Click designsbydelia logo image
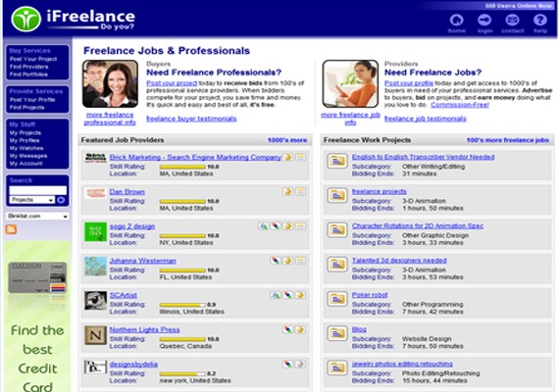 (x=95, y=367)
